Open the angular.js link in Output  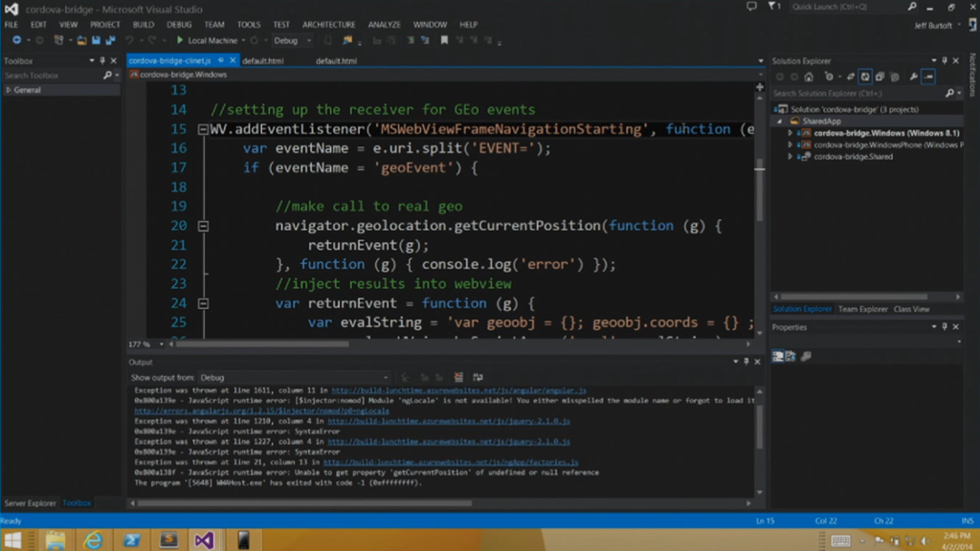(458, 390)
